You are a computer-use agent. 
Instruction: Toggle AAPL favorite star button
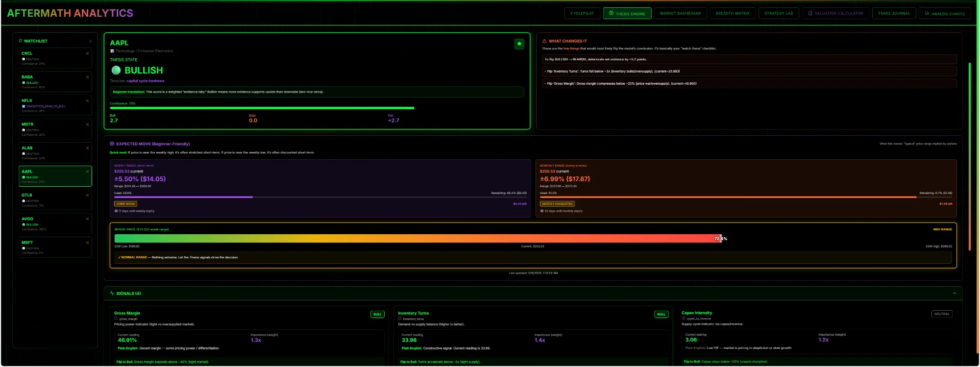coord(519,44)
